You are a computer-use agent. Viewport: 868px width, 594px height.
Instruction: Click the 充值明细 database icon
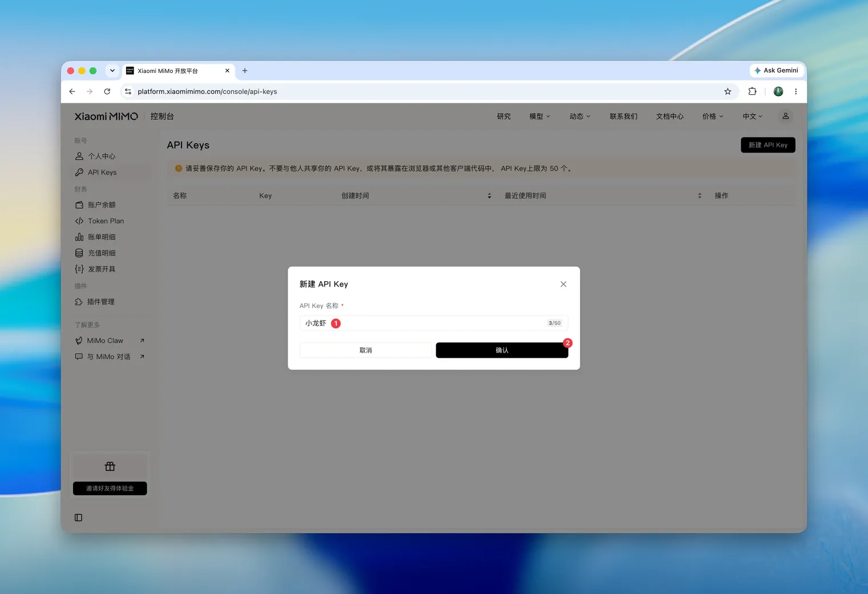(x=79, y=253)
